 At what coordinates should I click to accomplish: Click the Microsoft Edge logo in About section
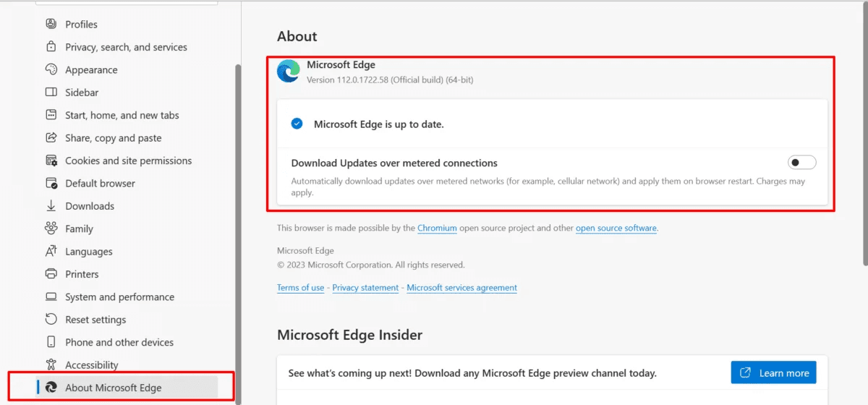tap(289, 71)
